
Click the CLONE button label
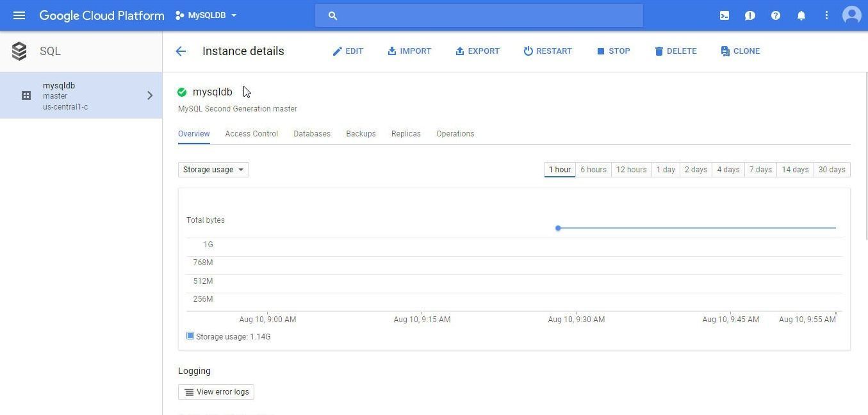[747, 51]
